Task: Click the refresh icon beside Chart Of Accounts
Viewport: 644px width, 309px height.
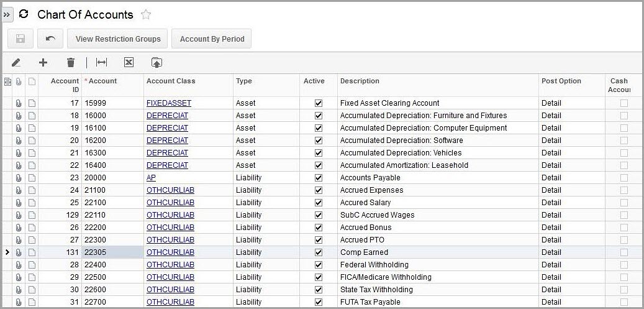Action: coord(24,14)
